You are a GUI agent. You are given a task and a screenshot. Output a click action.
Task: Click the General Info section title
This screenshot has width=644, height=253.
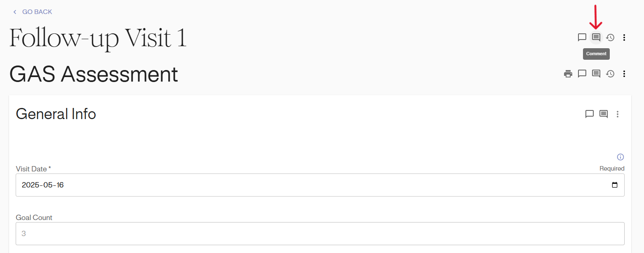coord(56,114)
